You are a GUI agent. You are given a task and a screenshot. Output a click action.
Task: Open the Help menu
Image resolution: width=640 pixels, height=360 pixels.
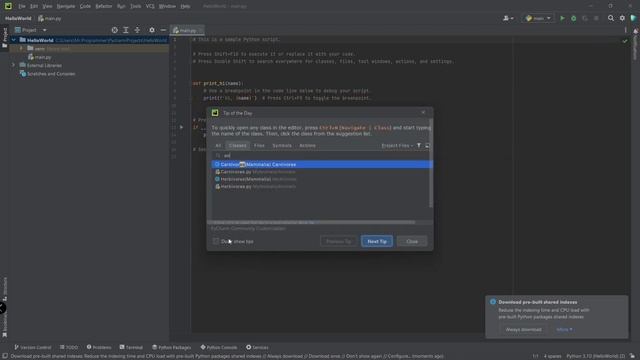pos(185,6)
